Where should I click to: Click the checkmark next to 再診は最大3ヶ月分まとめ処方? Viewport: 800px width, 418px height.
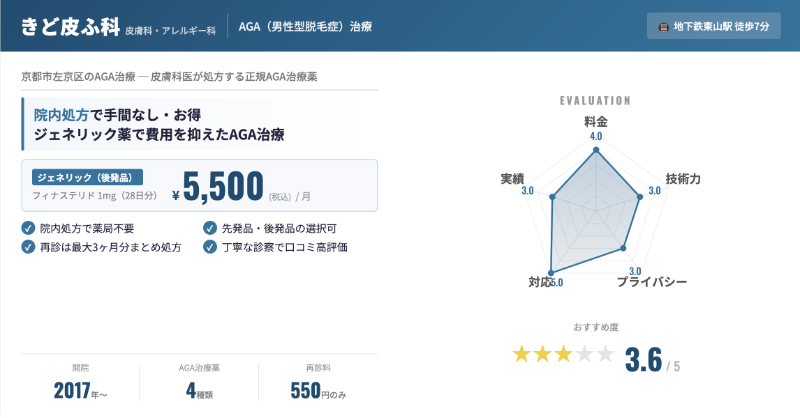point(28,247)
